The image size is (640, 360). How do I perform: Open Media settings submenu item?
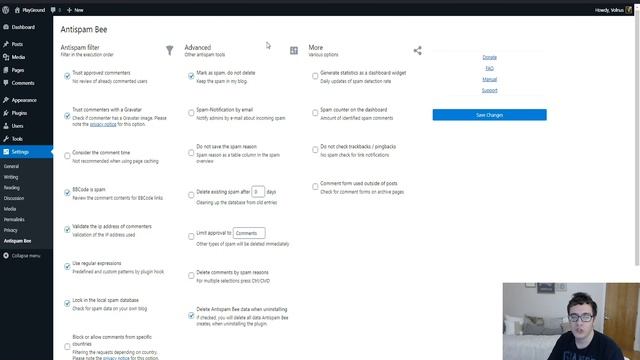point(10,209)
